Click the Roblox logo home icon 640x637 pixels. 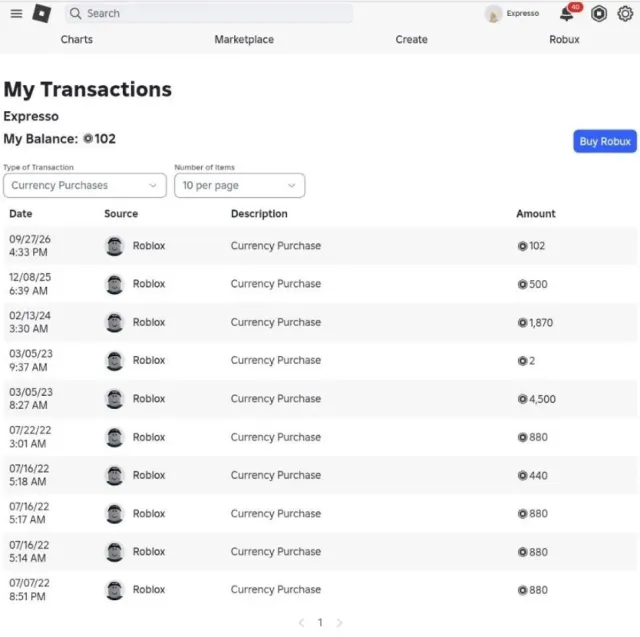pyautogui.click(x=42, y=13)
